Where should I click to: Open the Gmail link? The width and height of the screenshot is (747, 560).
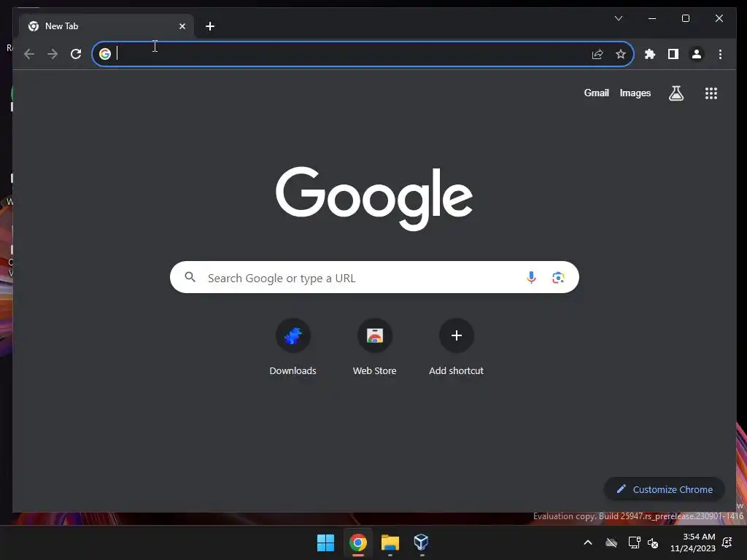coord(597,93)
